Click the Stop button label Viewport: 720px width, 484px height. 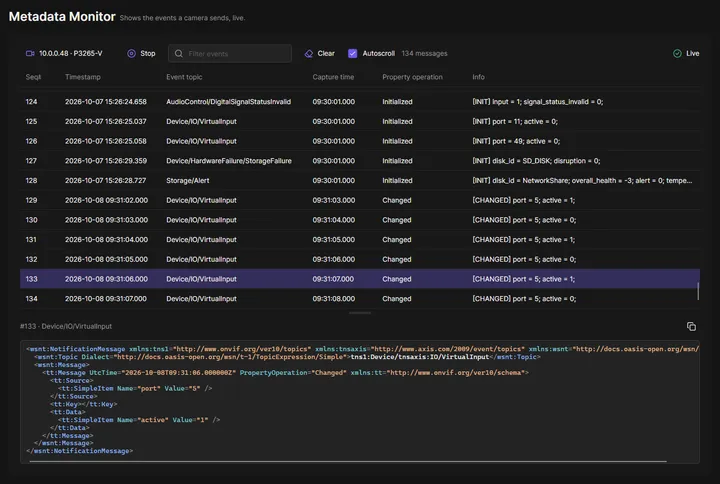pos(148,54)
